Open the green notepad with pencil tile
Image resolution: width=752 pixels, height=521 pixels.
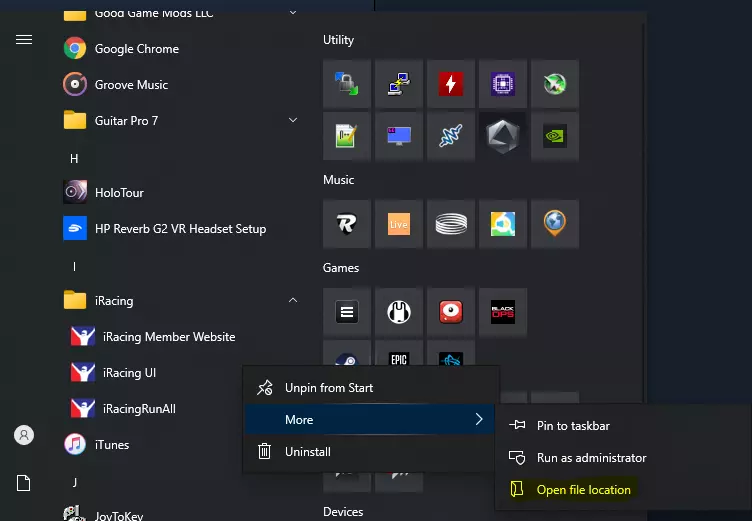pyautogui.click(x=347, y=136)
